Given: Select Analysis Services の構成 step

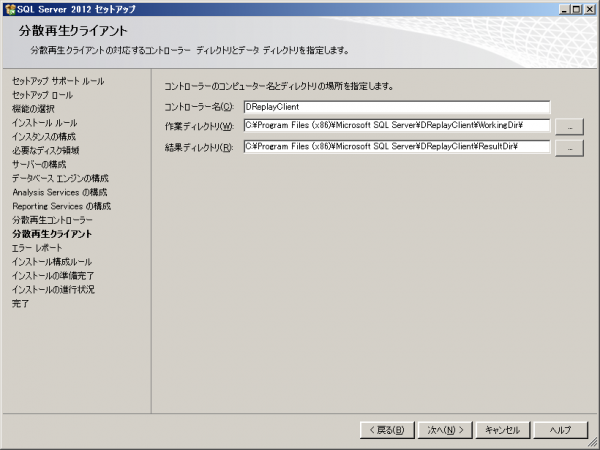Looking at the screenshot, I should click(x=60, y=192).
